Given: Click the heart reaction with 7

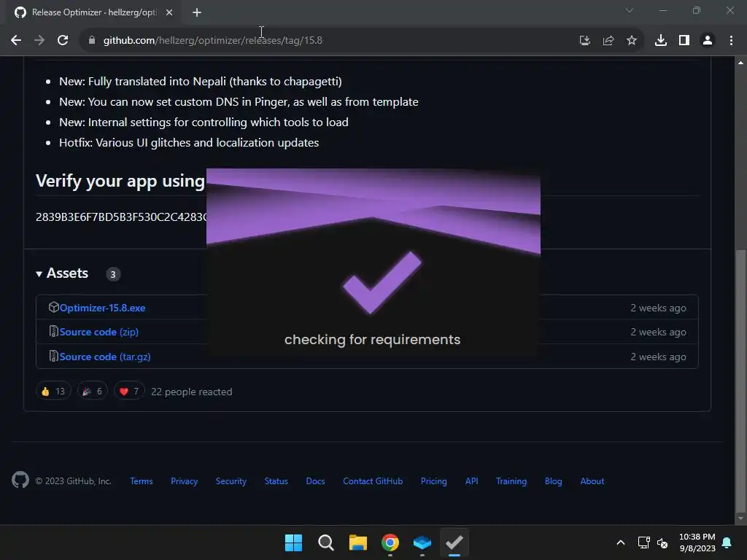Looking at the screenshot, I should 129,392.
